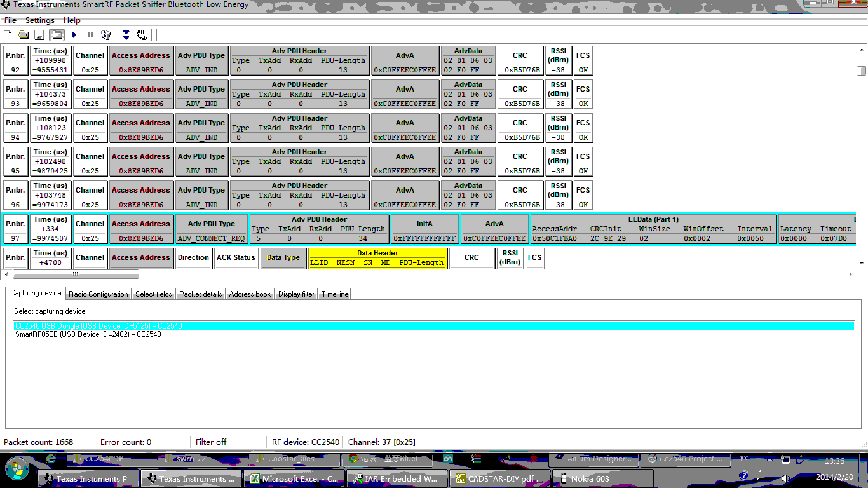Switch to the Capturing device tab
The image size is (868, 488).
(x=36, y=293)
